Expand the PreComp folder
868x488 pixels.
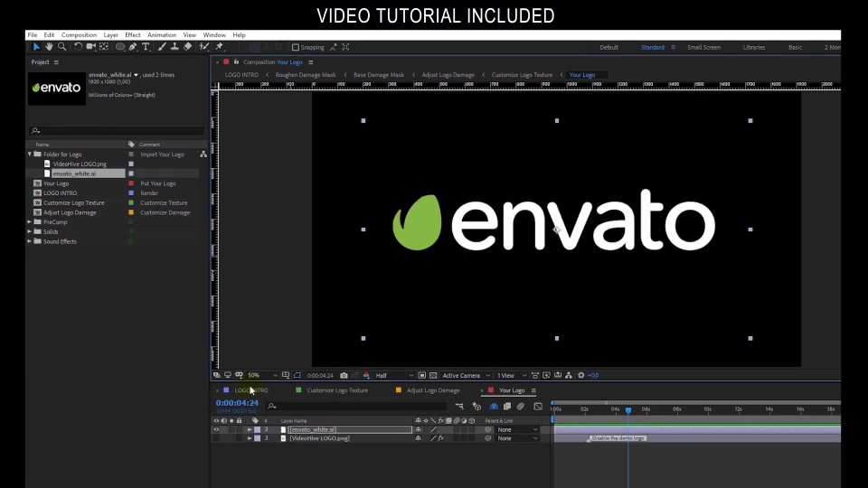click(x=30, y=222)
